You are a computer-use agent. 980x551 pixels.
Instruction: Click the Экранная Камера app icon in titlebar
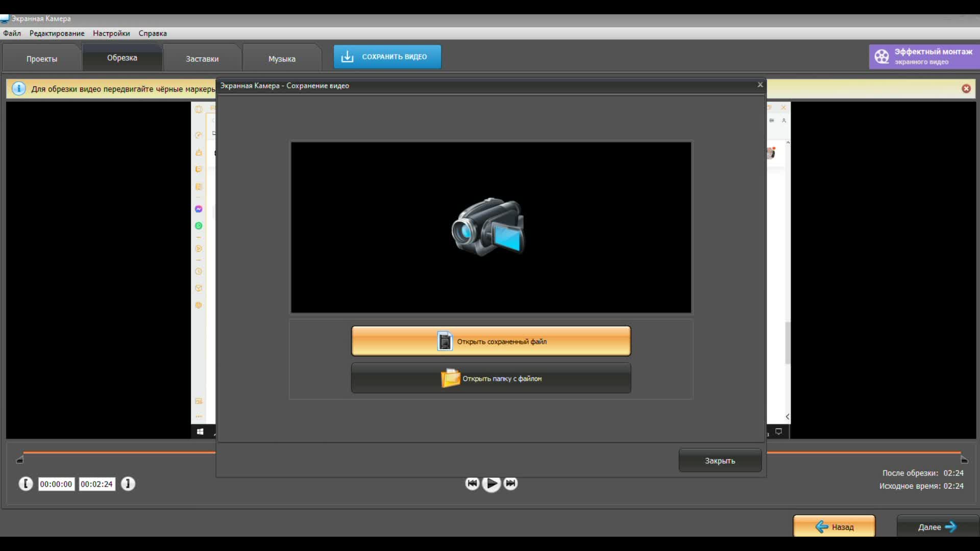coord(5,18)
